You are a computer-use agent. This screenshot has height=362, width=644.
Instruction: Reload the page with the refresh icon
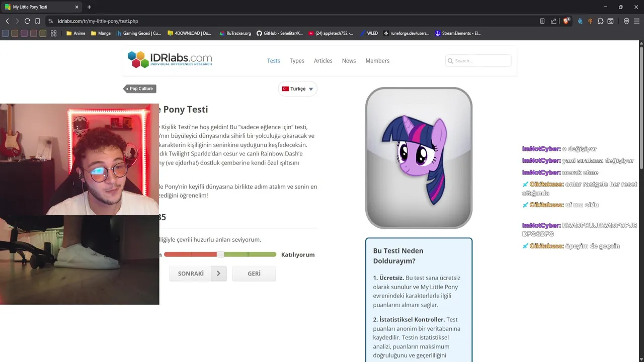pyautogui.click(x=27, y=21)
